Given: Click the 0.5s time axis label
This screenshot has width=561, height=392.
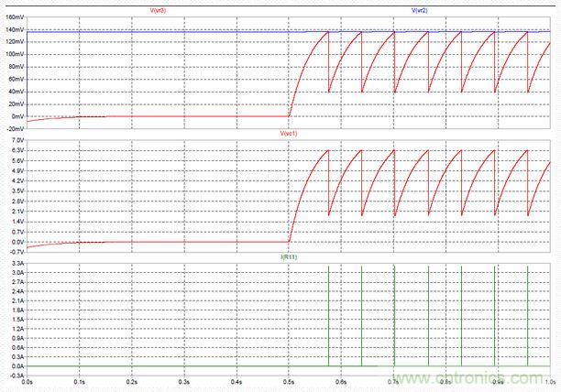Looking at the screenshot, I should click(x=289, y=379).
